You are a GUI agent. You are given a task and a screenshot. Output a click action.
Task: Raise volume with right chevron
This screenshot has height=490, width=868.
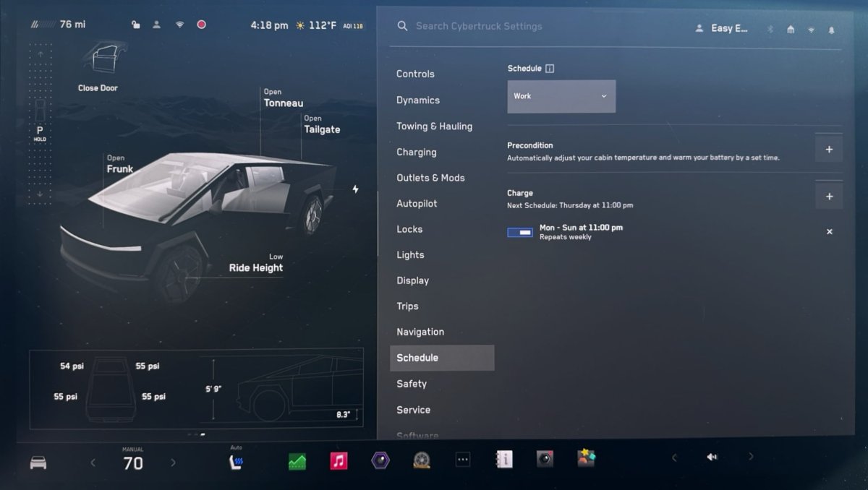(x=751, y=456)
